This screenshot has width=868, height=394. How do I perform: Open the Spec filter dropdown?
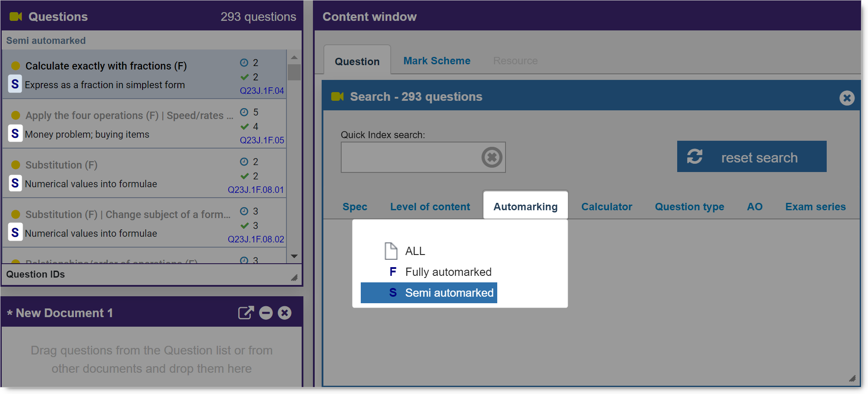point(355,207)
